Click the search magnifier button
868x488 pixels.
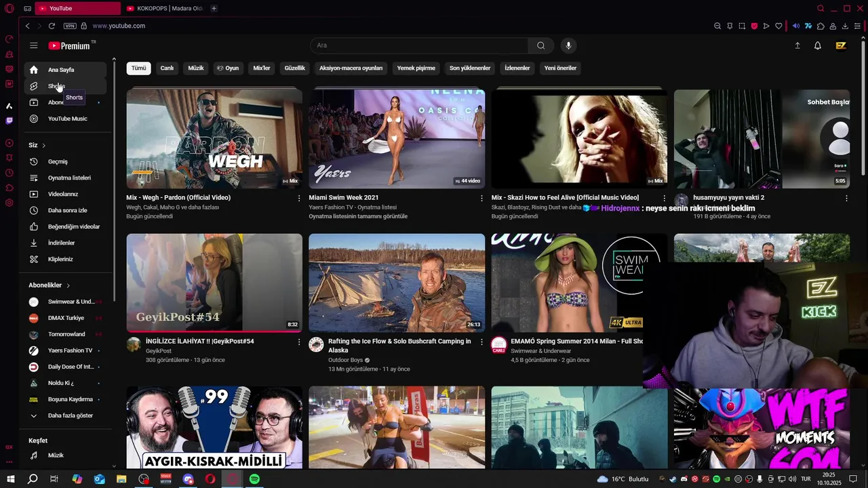[540, 45]
